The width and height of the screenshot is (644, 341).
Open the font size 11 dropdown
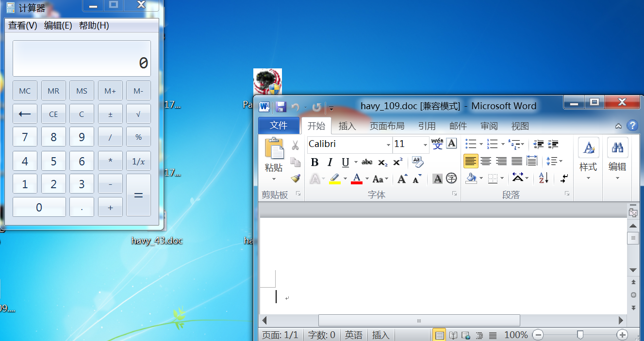point(425,145)
